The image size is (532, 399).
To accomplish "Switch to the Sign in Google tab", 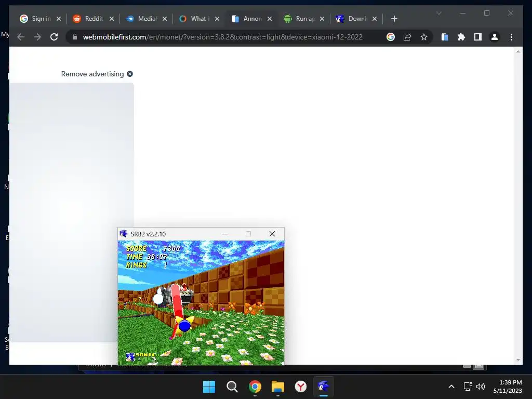I will coord(36,19).
